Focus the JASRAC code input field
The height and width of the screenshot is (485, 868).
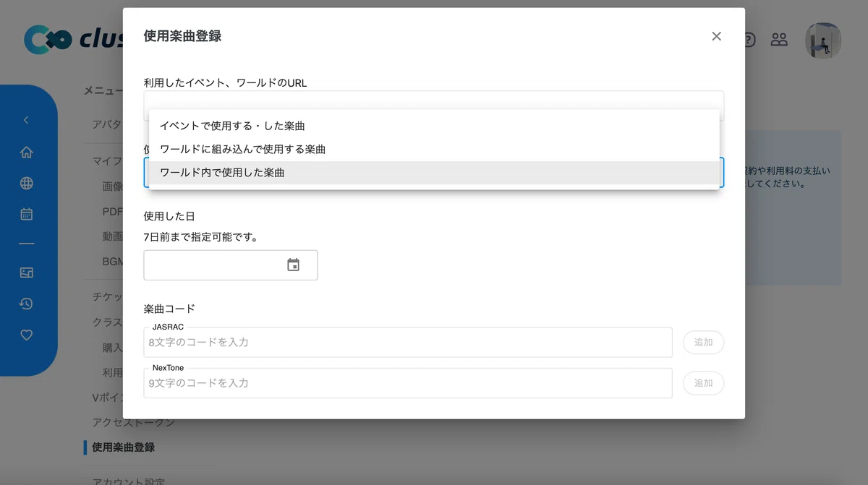pos(408,342)
